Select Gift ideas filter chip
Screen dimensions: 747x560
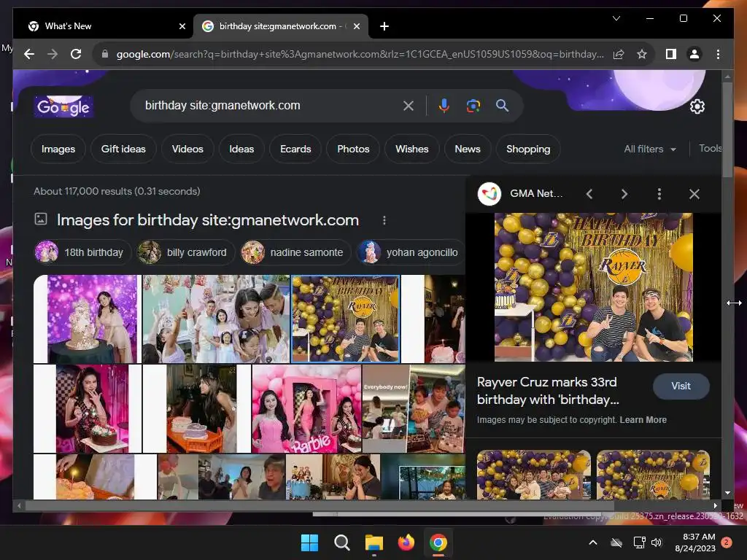123,149
